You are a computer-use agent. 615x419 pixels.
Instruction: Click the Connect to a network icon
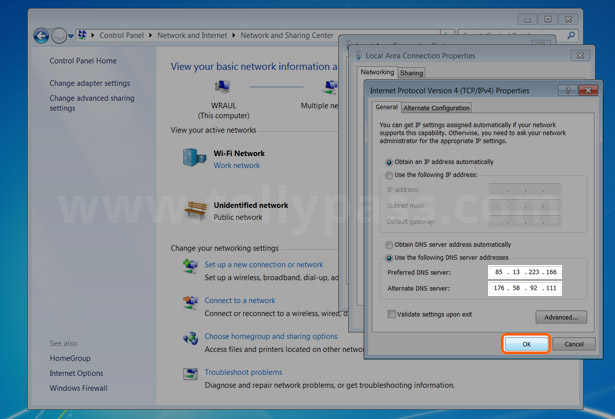point(190,302)
